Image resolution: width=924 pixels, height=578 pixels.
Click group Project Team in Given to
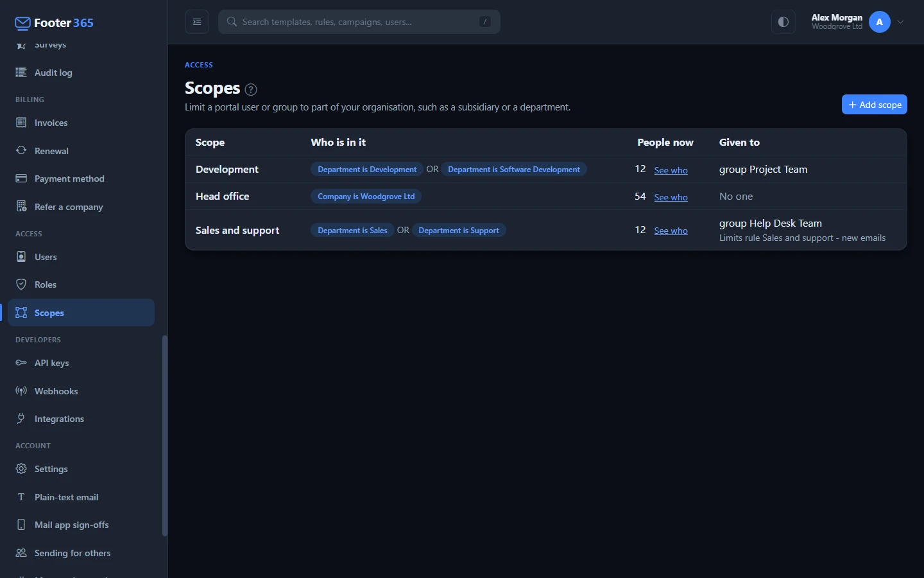coord(764,170)
